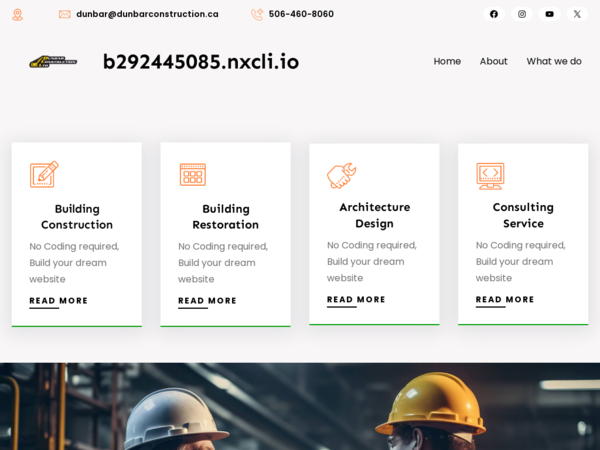The width and height of the screenshot is (600, 450).
Task: Click the envelope email icon
Action: pyautogui.click(x=65, y=14)
